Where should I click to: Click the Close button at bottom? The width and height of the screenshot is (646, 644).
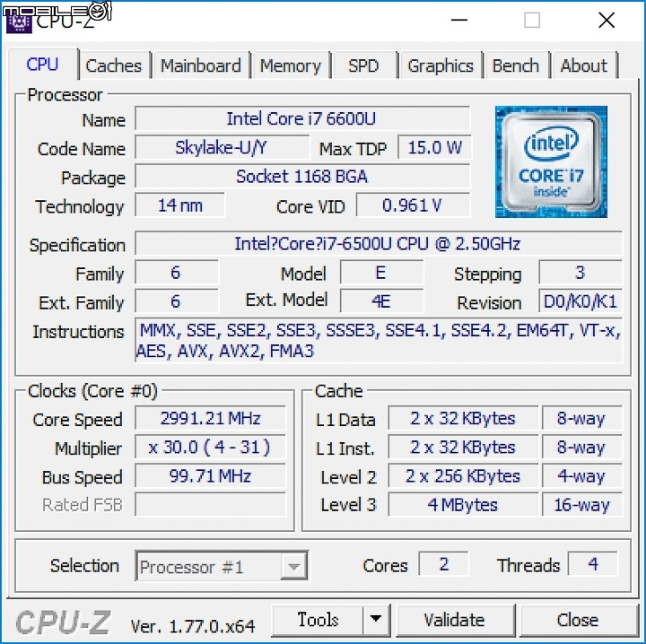tap(578, 620)
